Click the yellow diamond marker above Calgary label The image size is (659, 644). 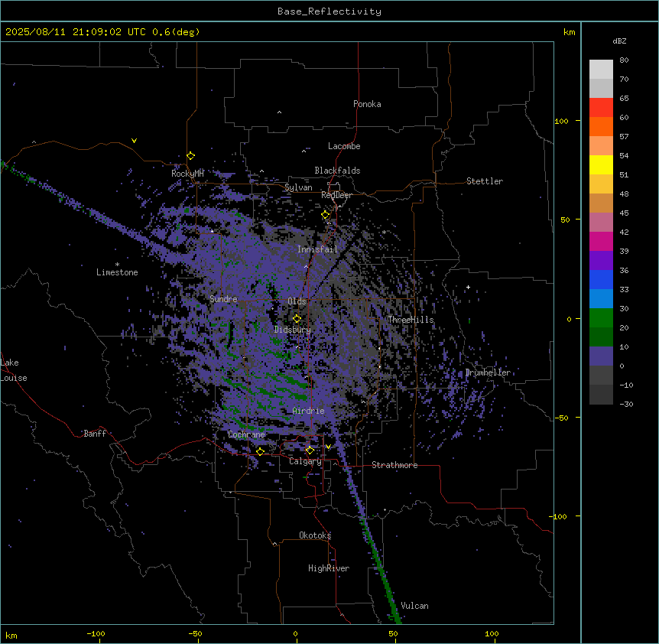click(310, 450)
